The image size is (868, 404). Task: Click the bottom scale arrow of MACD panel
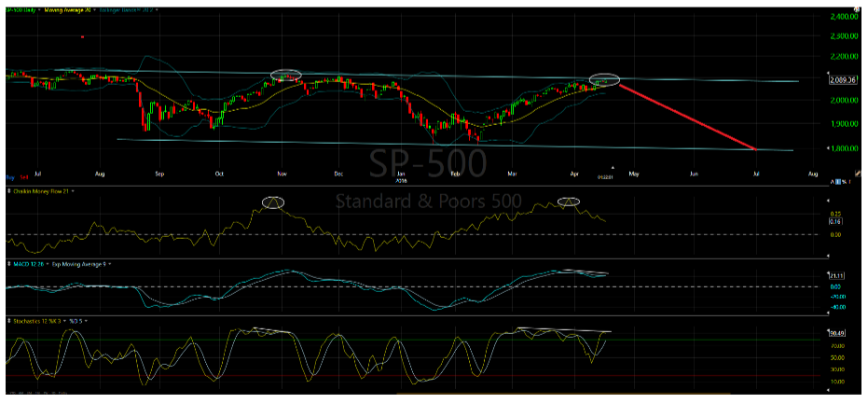tap(828, 313)
